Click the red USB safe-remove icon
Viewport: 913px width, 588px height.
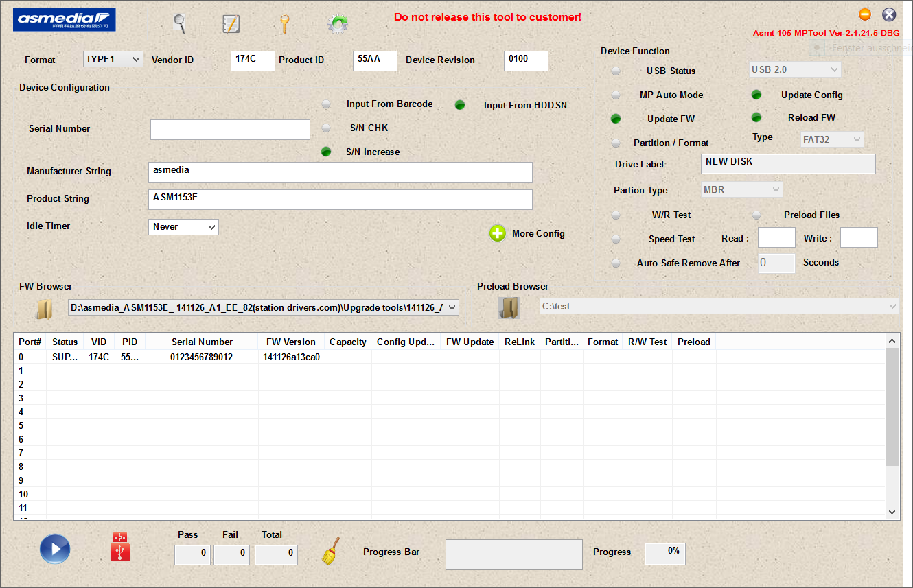[x=119, y=549]
